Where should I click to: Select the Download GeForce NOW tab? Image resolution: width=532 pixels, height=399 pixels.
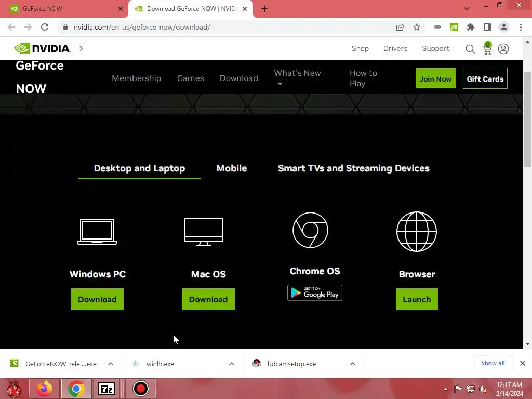191,9
